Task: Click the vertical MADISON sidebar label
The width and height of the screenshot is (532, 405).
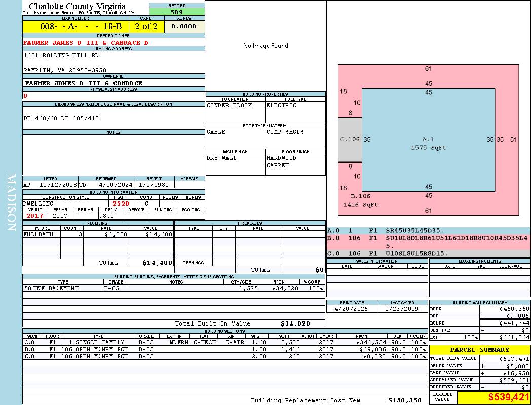Action: pyautogui.click(x=11, y=202)
